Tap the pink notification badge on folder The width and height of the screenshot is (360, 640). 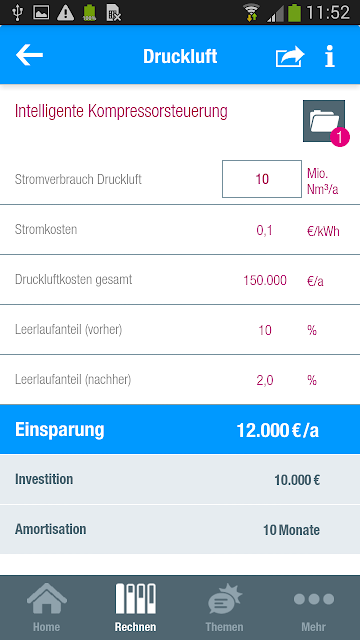point(340,137)
